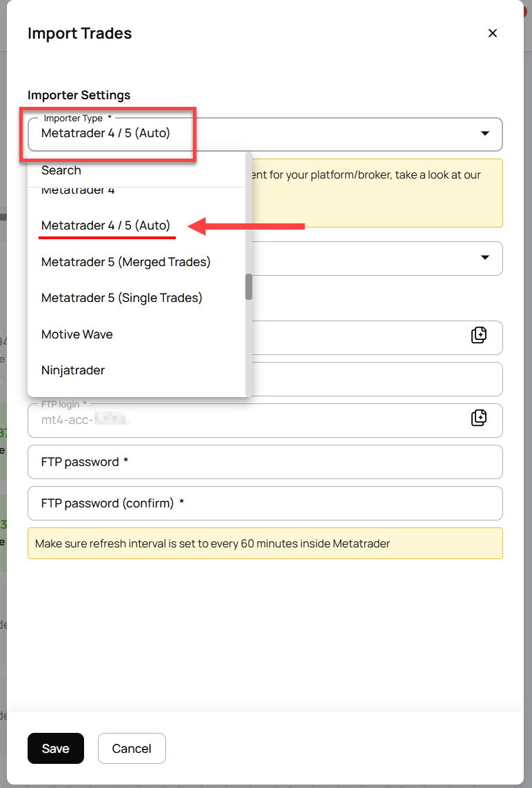Image resolution: width=532 pixels, height=788 pixels.
Task: Collapse the importer list via the dropdown arrow
Action: pos(485,134)
